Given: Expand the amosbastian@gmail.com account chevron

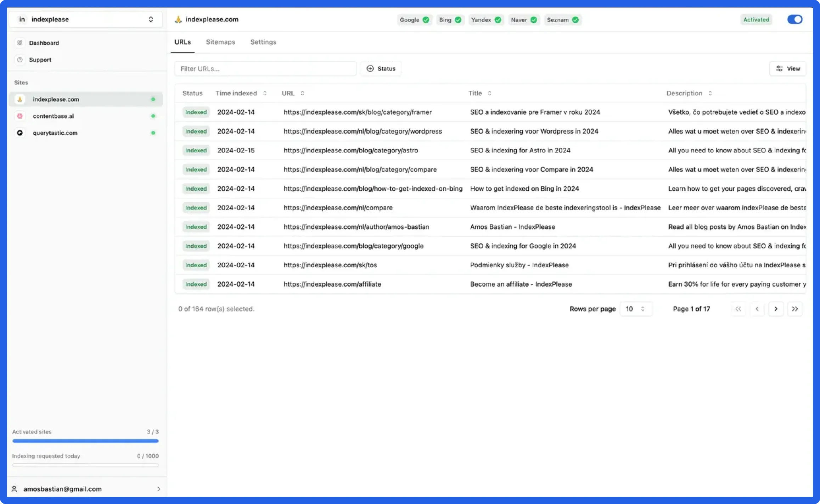Looking at the screenshot, I should click(x=158, y=489).
